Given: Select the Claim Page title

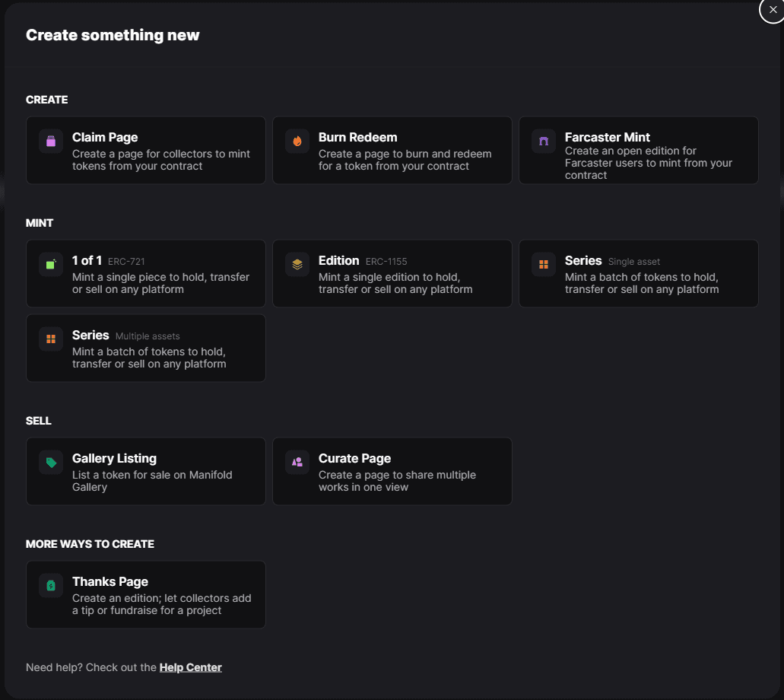Looking at the screenshot, I should (105, 137).
